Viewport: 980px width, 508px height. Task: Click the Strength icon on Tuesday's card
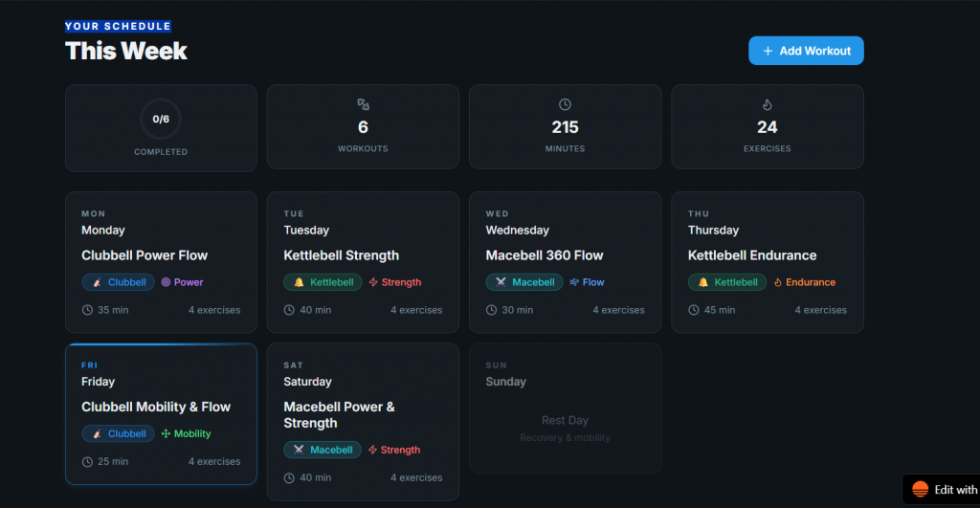coord(373,282)
